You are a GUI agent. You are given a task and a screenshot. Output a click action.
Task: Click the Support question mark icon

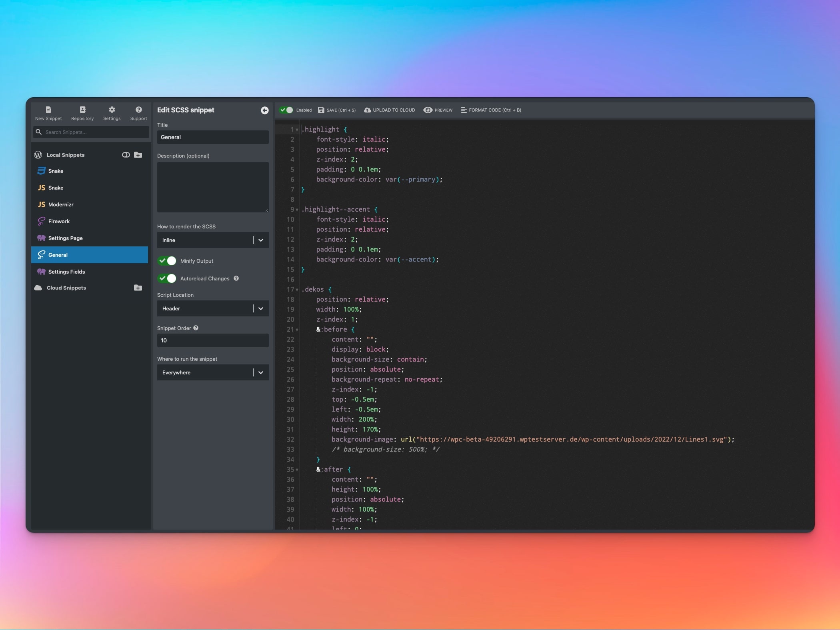(138, 110)
